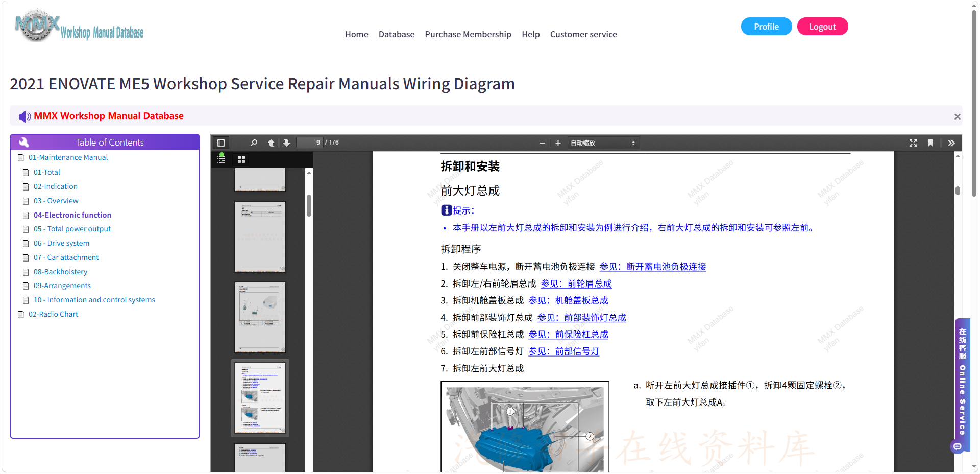Screen dimensions: 980x474
Task: Click the page number input field
Action: 310,143
